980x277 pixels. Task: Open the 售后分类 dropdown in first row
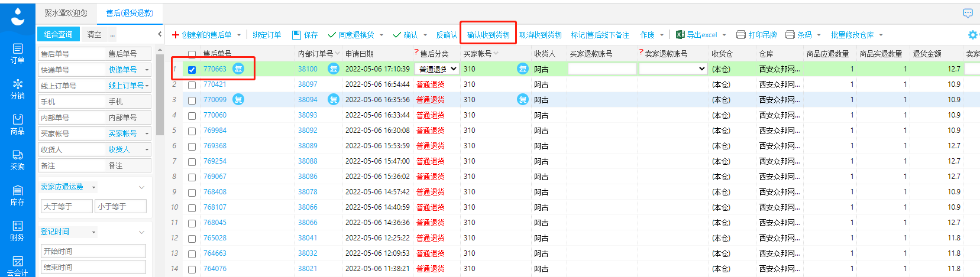(437, 69)
